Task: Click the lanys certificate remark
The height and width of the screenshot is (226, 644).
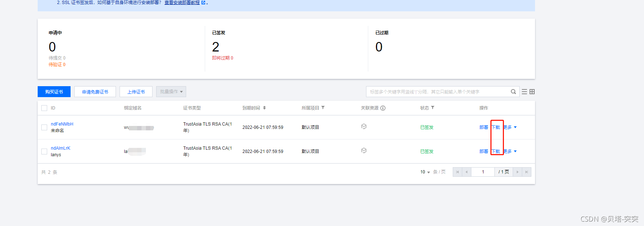Action: (x=56, y=155)
